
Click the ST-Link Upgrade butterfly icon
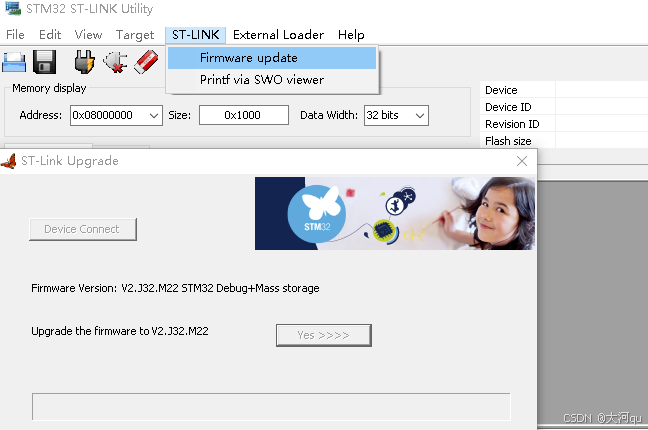click(x=9, y=161)
